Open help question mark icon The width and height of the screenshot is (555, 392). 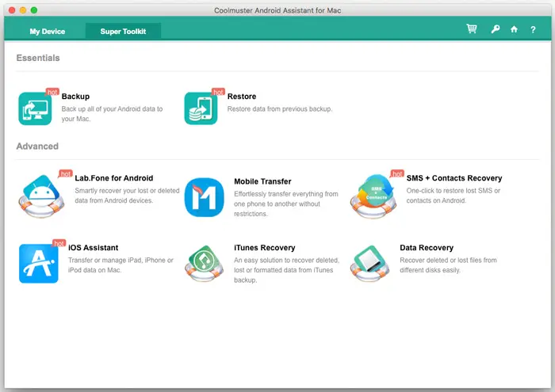point(533,29)
